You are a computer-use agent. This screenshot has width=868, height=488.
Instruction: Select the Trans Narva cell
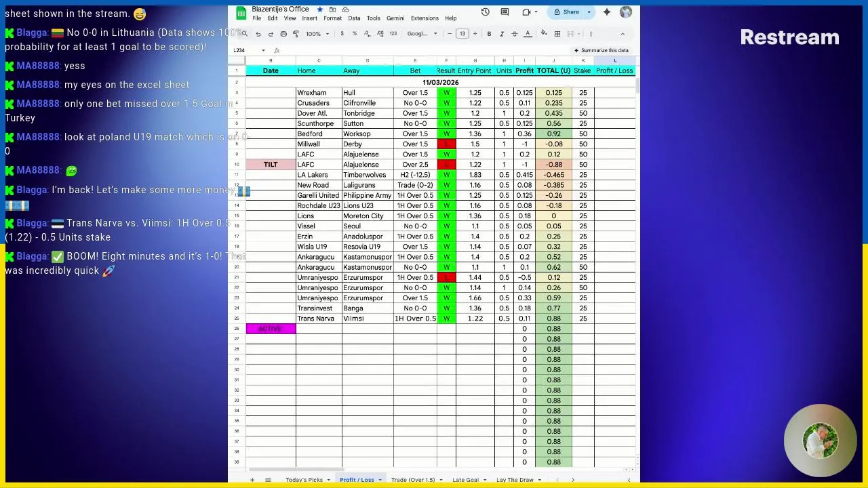pos(319,319)
